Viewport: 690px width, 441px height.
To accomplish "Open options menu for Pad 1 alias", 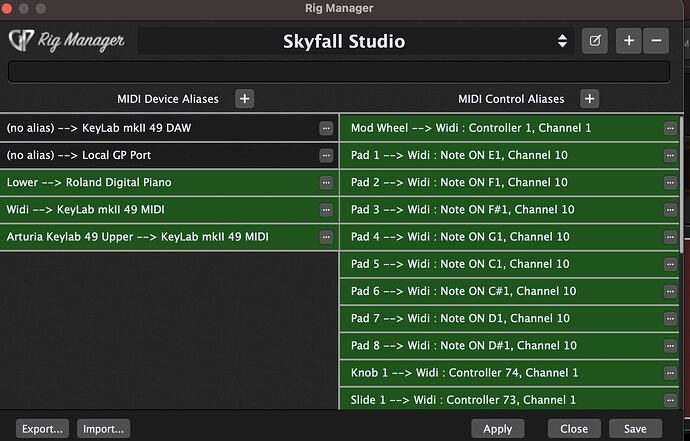I will (670, 156).
